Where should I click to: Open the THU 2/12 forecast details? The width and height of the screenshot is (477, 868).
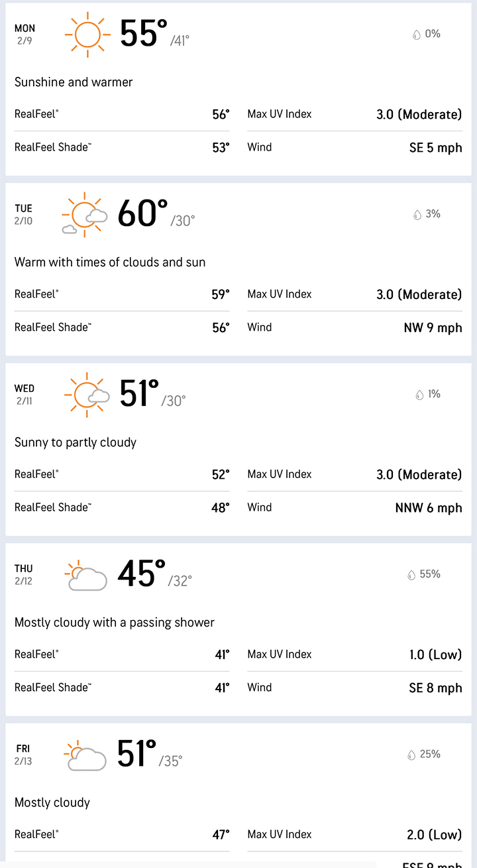coord(24,574)
